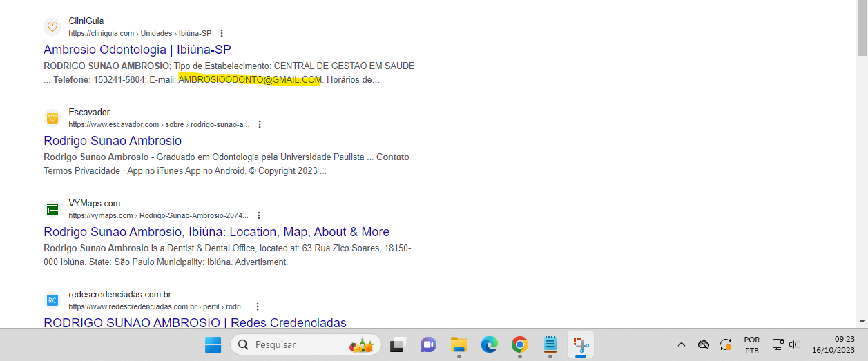Viewport: 868px width, 361px height.
Task: Open Microsoft Edge from the taskbar
Action: (x=490, y=344)
